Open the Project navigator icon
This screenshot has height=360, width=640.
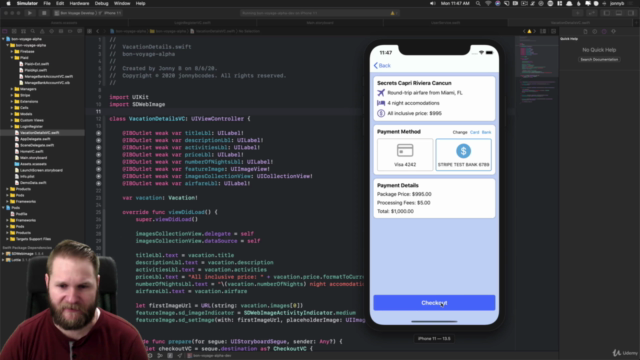pos(5,31)
